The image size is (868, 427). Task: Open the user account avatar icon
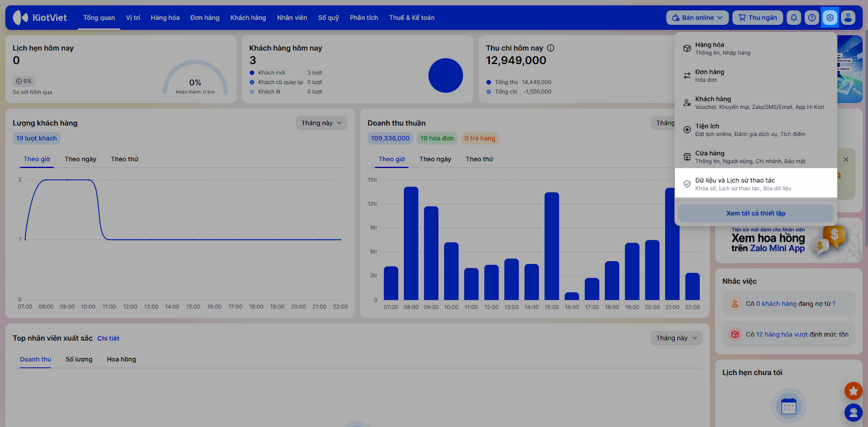(x=848, y=17)
